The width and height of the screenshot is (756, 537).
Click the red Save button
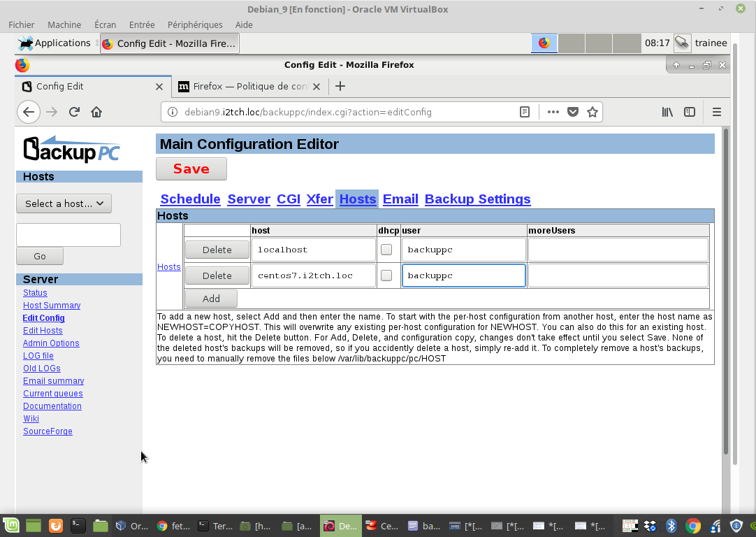click(191, 169)
